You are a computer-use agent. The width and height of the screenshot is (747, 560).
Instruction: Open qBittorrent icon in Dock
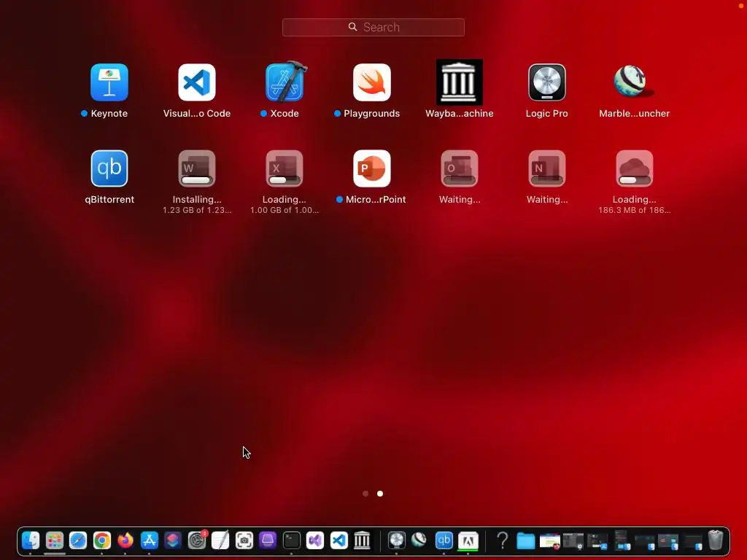[444, 540]
